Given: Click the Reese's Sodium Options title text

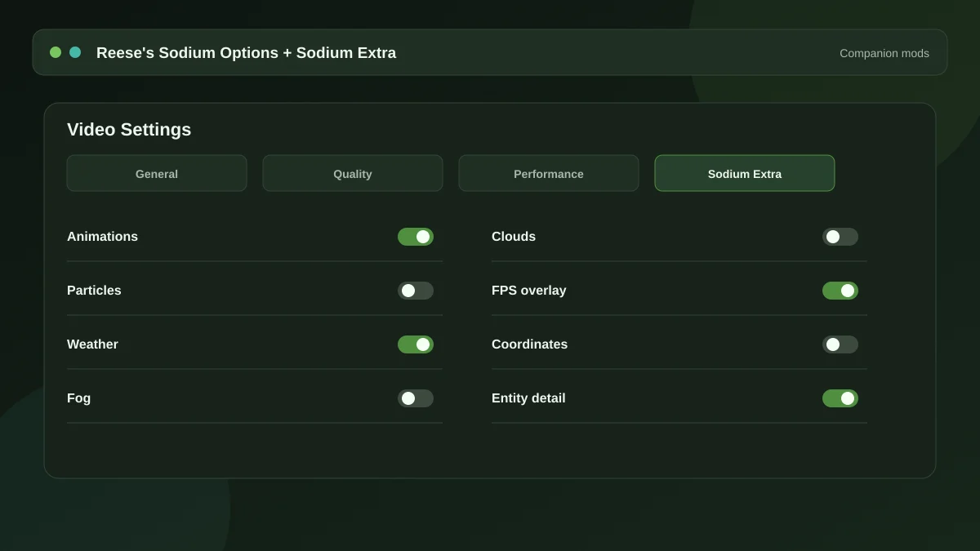Looking at the screenshot, I should click(x=246, y=53).
